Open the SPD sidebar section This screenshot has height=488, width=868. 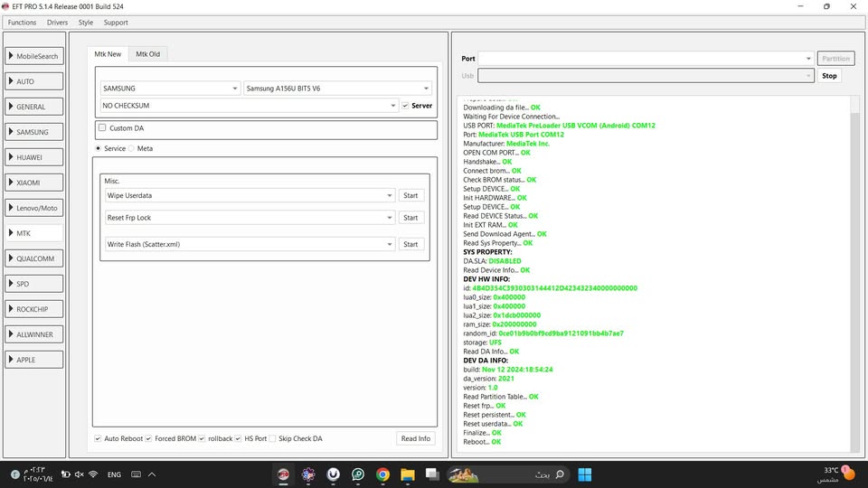tap(34, 284)
